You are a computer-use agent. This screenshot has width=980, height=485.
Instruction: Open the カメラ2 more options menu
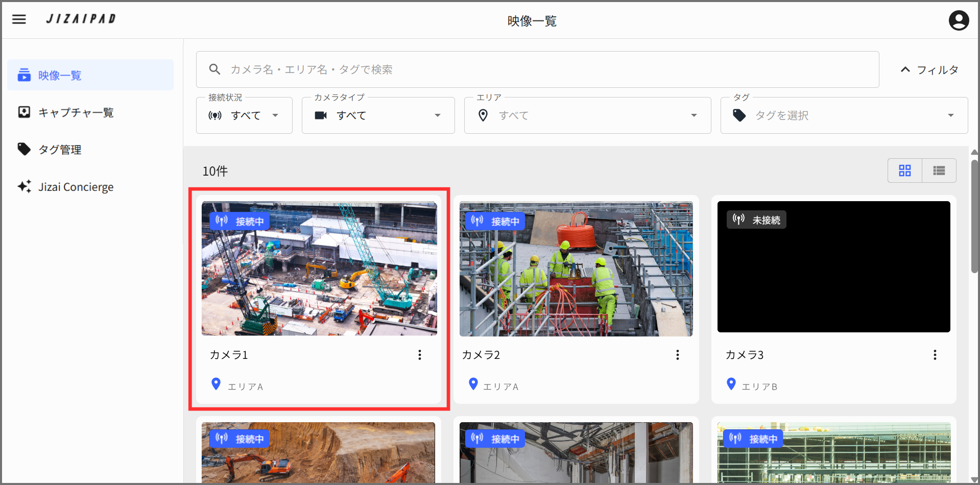click(678, 355)
